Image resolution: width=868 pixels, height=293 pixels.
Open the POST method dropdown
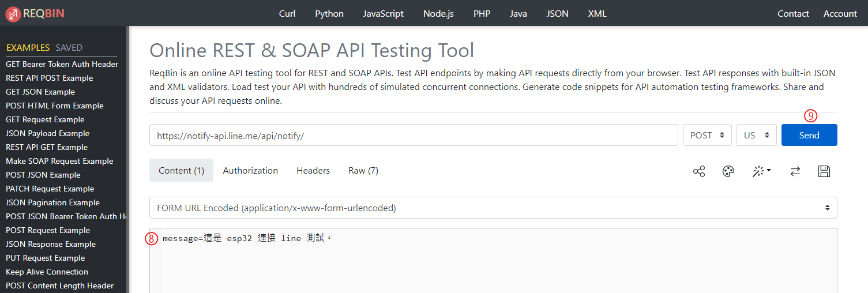707,135
